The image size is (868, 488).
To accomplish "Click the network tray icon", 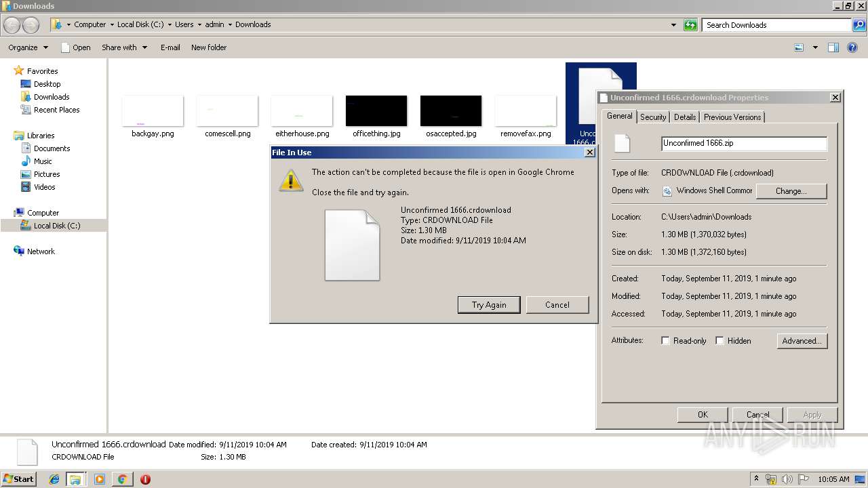I will (x=771, y=479).
